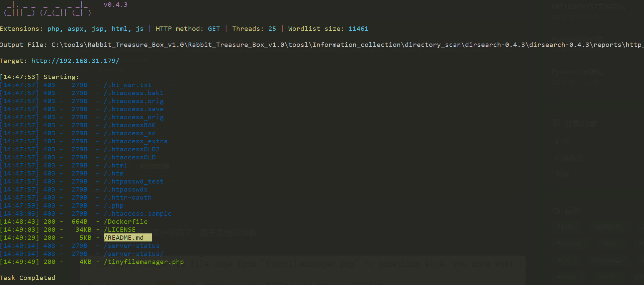Click the /.httr-oauth scan result
This screenshot has width=644, height=285.
pos(128,198)
